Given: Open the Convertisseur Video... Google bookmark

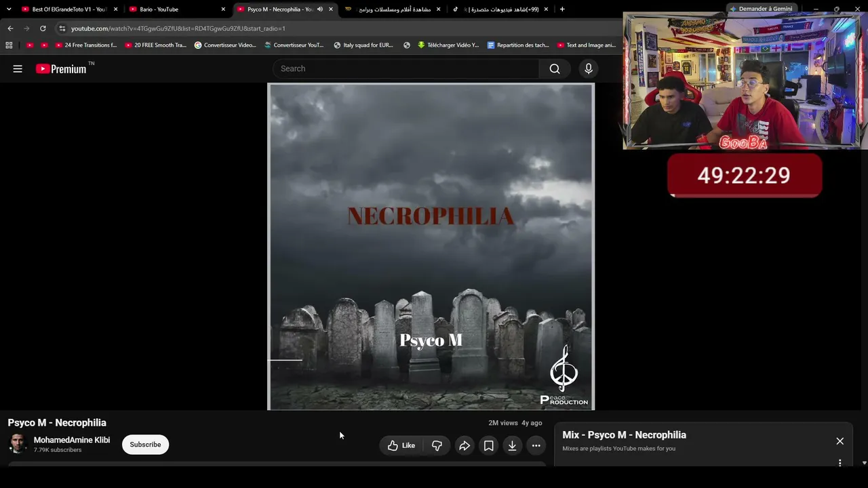Looking at the screenshot, I should (x=225, y=45).
